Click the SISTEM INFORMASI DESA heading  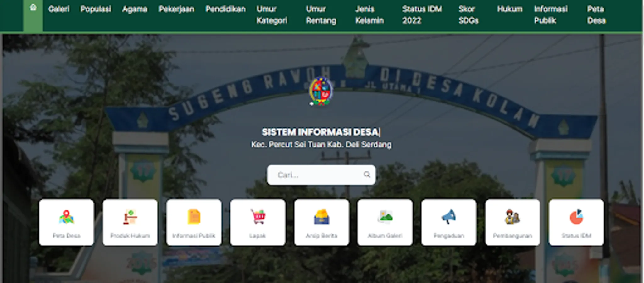pyautogui.click(x=321, y=132)
